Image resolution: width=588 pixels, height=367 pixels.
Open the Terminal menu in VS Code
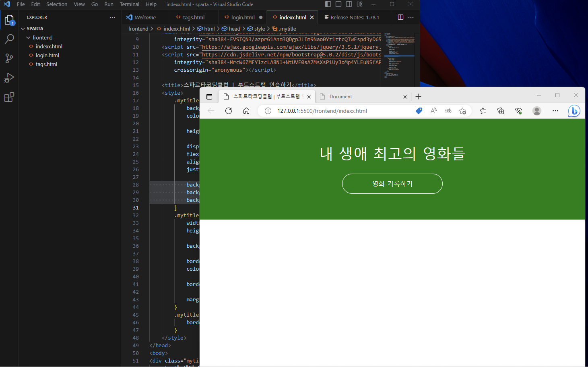tap(130, 4)
